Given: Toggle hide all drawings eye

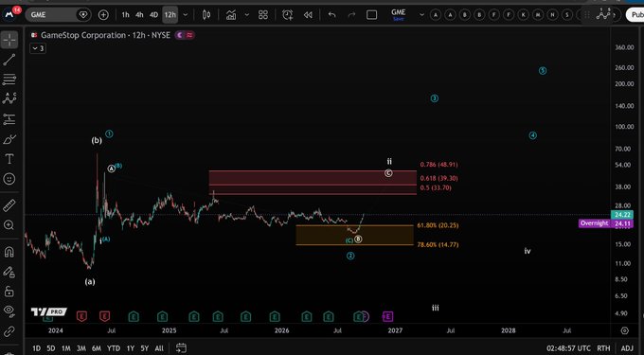Looking at the screenshot, I should 9,311.
